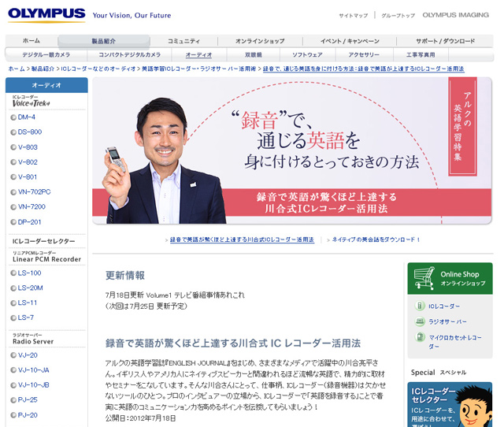Screen dimensions: 504x427
Task: Open the VJ-10-JA product link
Action: pyautogui.click(x=33, y=370)
